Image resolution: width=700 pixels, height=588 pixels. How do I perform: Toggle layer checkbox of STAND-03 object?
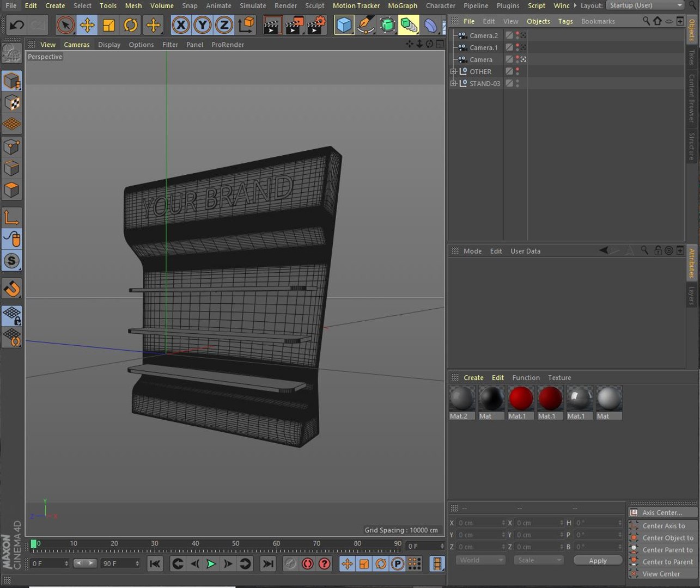[x=509, y=83]
